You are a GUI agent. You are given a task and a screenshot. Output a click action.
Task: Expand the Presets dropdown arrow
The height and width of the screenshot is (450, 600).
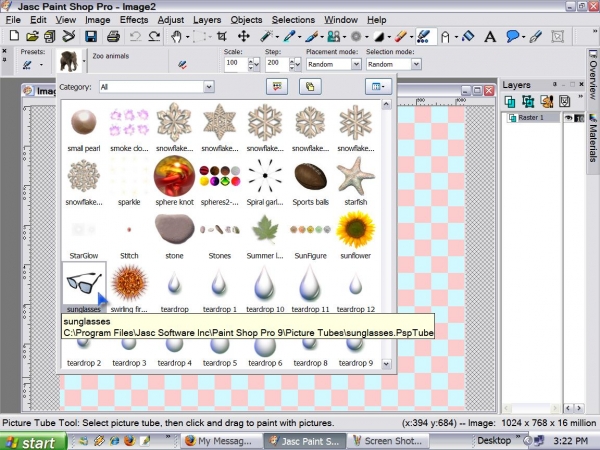(x=41, y=65)
